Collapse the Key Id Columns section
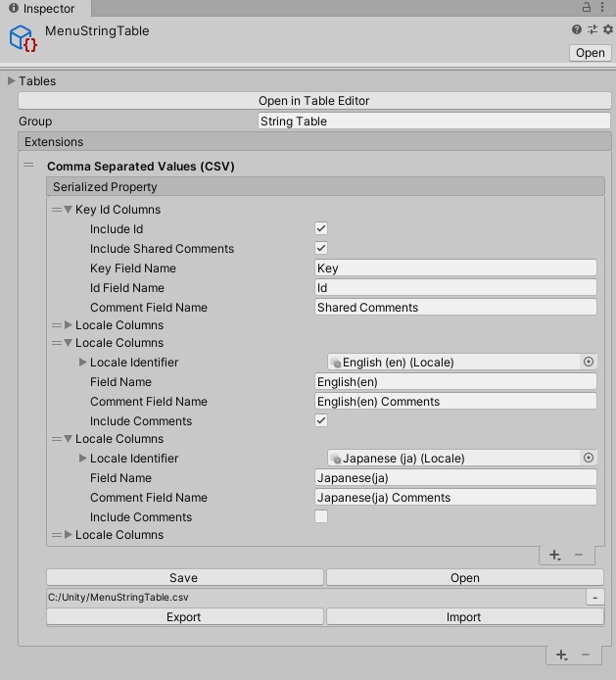The width and height of the screenshot is (616, 680). tap(69, 210)
